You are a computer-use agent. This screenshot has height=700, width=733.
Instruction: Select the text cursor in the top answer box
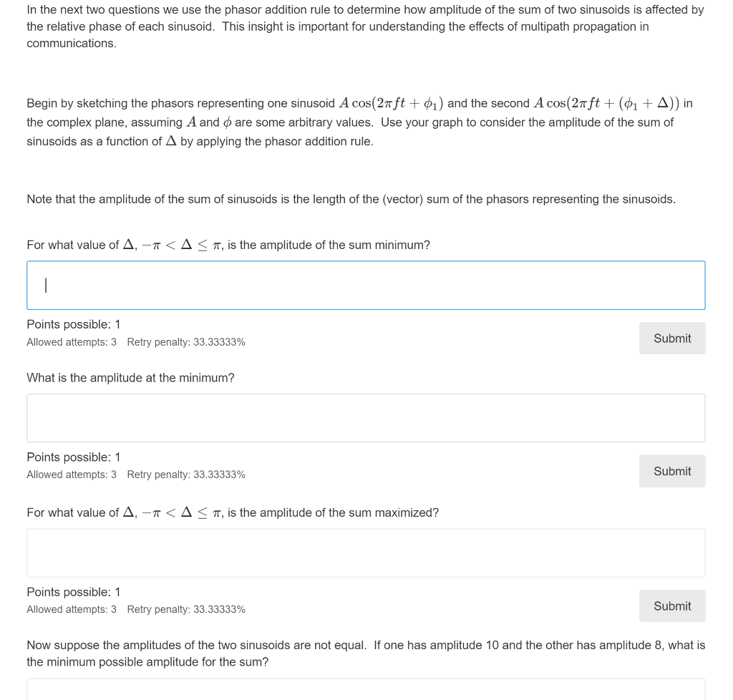coord(46,285)
